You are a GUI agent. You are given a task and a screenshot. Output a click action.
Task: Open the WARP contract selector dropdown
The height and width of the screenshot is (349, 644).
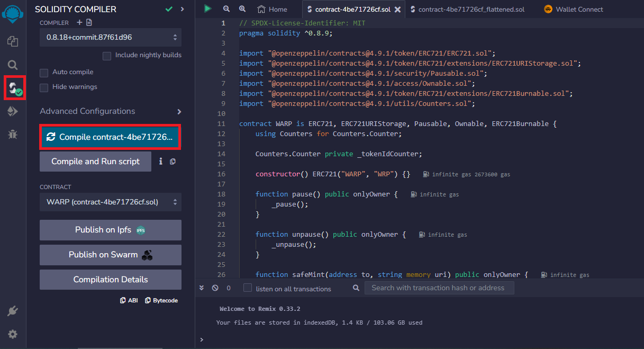[x=110, y=202]
